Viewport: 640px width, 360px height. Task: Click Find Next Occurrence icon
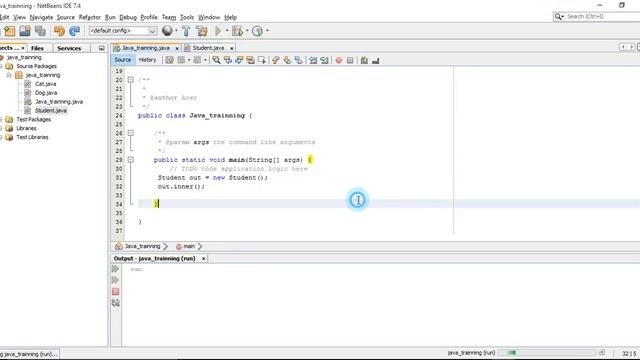(239, 60)
